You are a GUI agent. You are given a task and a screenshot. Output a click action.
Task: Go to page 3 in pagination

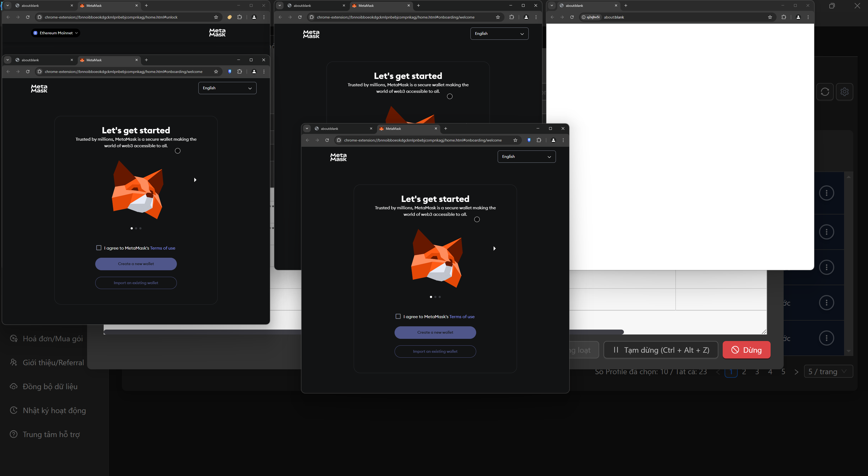tap(757, 371)
